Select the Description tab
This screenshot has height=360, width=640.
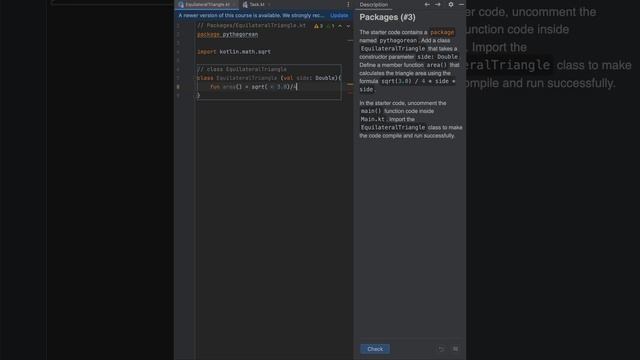tap(373, 4)
